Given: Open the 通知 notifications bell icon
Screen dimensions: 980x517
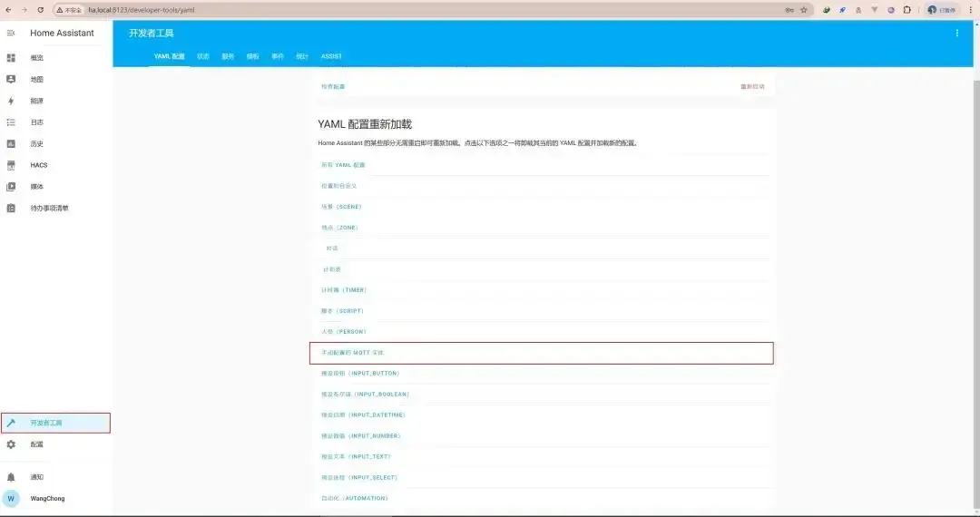Looking at the screenshot, I should 11,477.
